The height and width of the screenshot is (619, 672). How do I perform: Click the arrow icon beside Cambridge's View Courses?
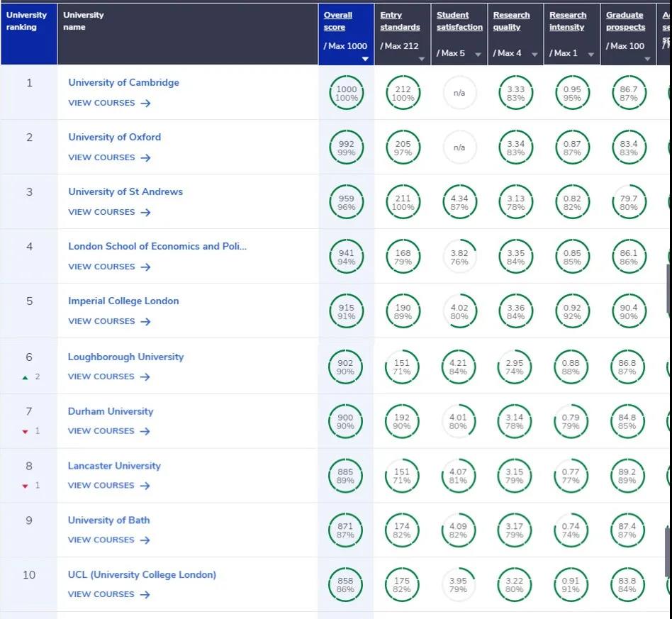pos(145,104)
